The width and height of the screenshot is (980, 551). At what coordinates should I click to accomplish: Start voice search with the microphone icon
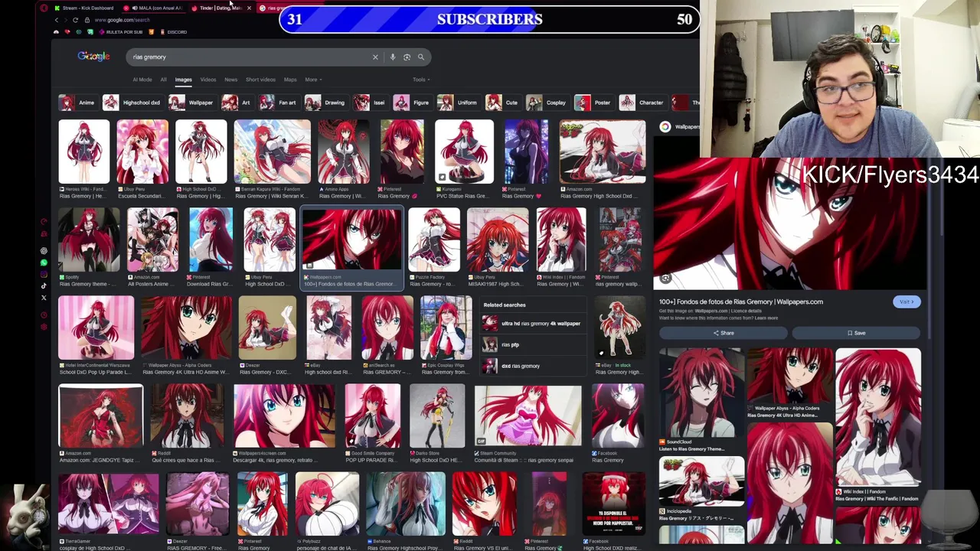click(392, 57)
